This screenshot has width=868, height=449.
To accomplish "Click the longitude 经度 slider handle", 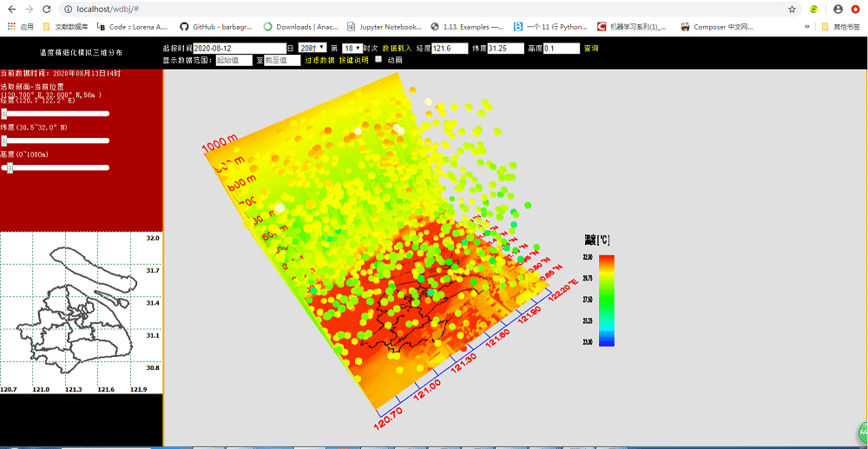I will click(4, 113).
